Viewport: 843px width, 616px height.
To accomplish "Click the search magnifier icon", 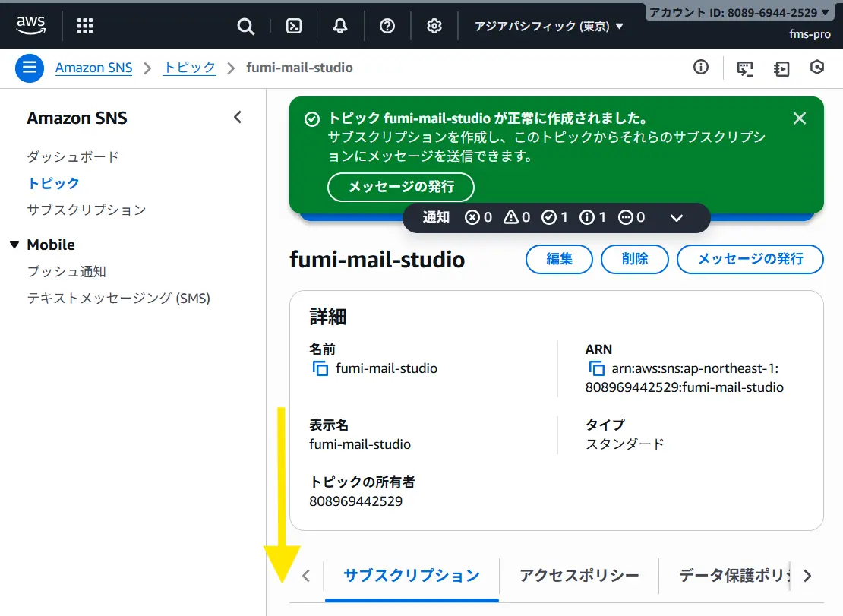I will 245,27.
